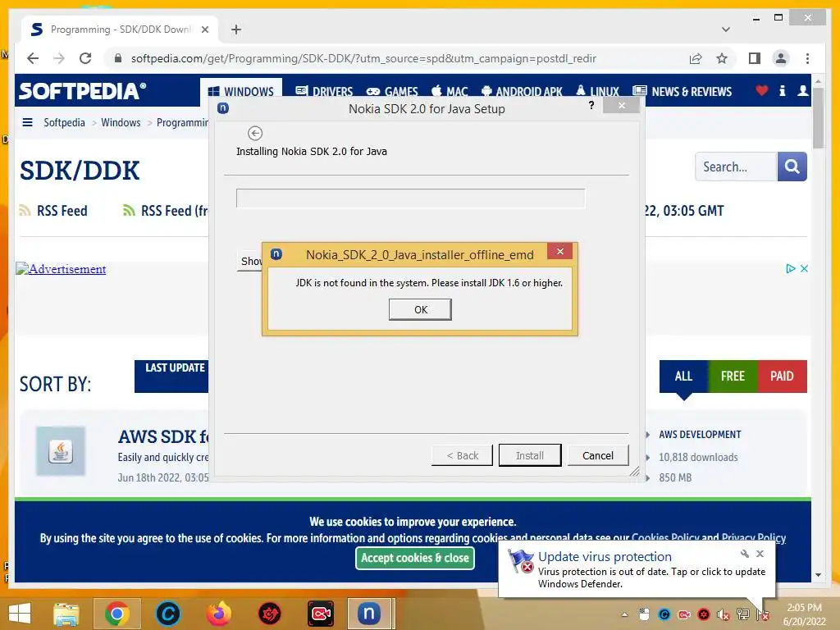
Task: Click the AWS SDK Java thumbnail icon
Action: pyautogui.click(x=61, y=451)
